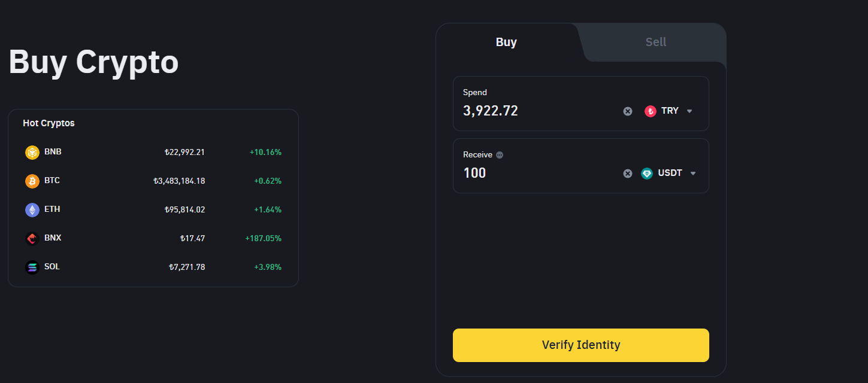Click the USDT Tether icon
The image size is (868, 383).
[x=647, y=174]
